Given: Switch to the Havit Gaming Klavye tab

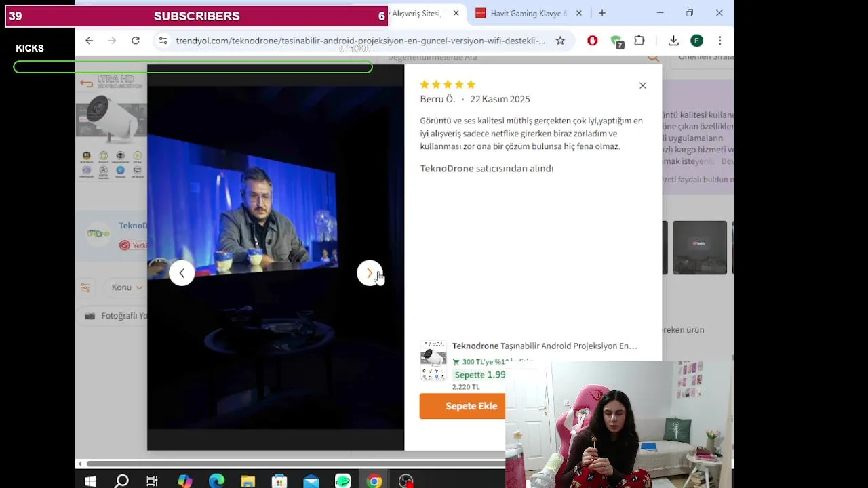Looking at the screenshot, I should 529,13.
